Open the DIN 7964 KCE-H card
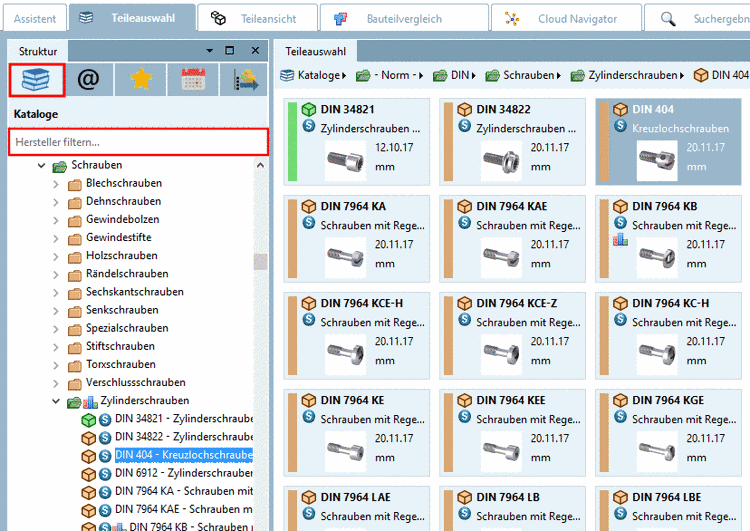This screenshot has height=531, width=750. pyautogui.click(x=357, y=336)
